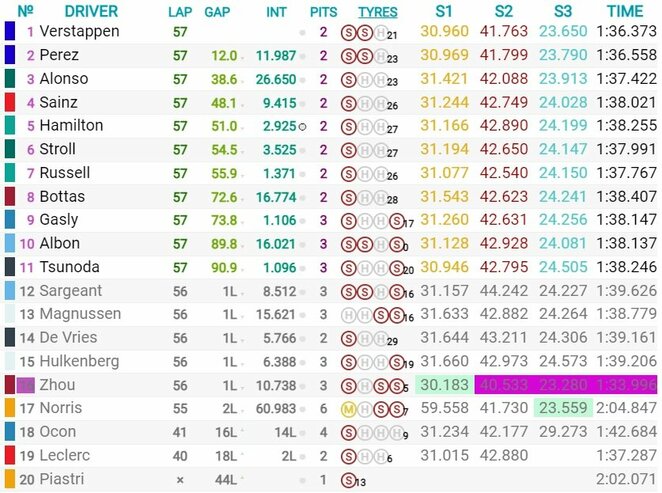This screenshot has height=493, width=662.
Task: Click the red team color swatch beside Sainz
Action: click(10, 102)
